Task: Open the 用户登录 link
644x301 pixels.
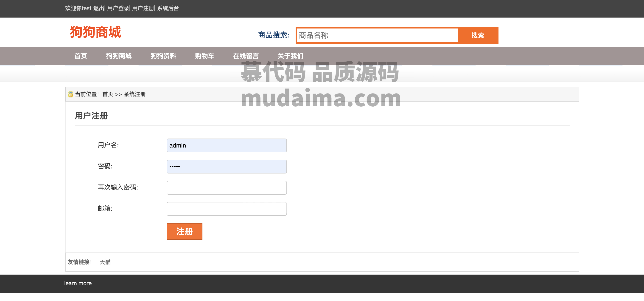Action: click(118, 8)
